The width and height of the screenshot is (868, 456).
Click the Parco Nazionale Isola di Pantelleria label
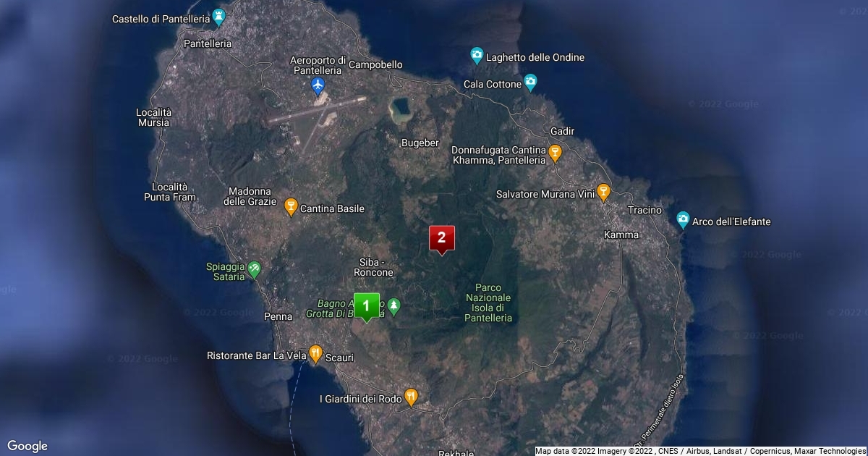tap(489, 303)
